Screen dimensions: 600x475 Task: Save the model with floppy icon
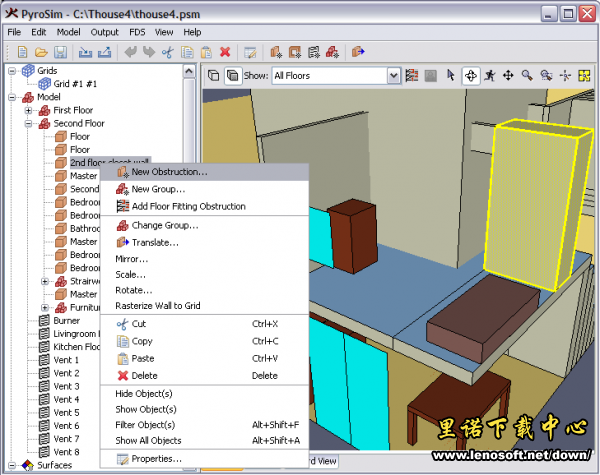(x=60, y=52)
